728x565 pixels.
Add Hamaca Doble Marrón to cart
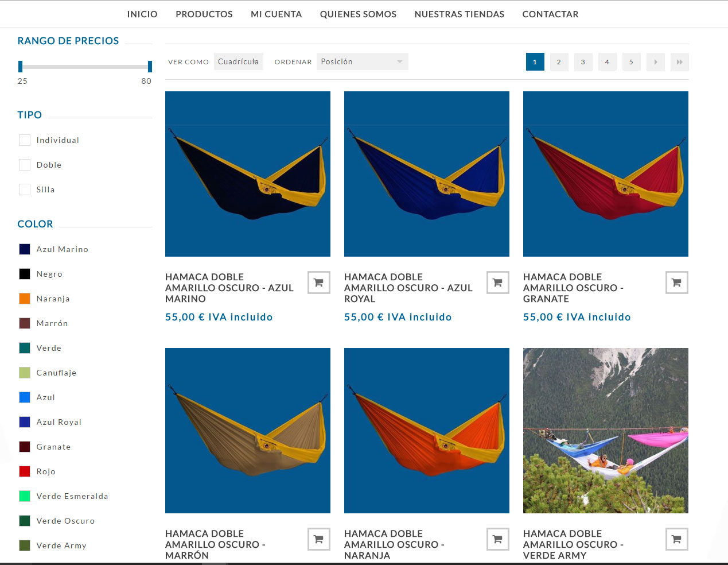318,539
